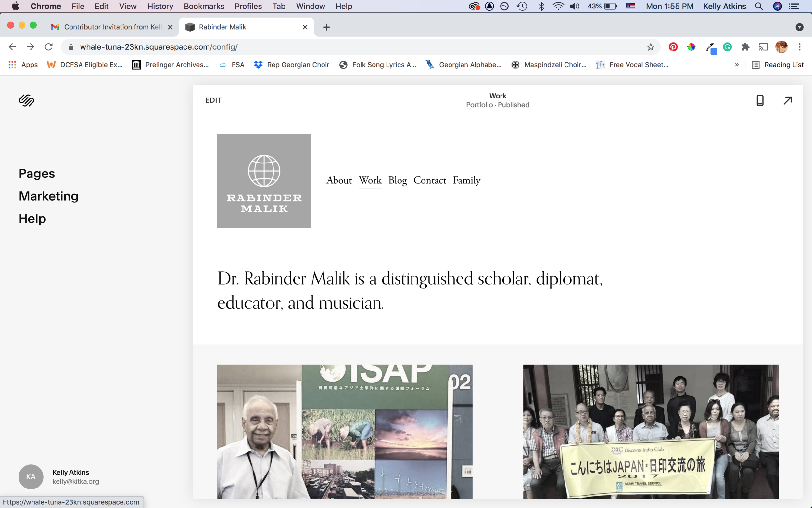Screen dimensions: 812x508
Task: Reload the current page
Action: (49, 47)
